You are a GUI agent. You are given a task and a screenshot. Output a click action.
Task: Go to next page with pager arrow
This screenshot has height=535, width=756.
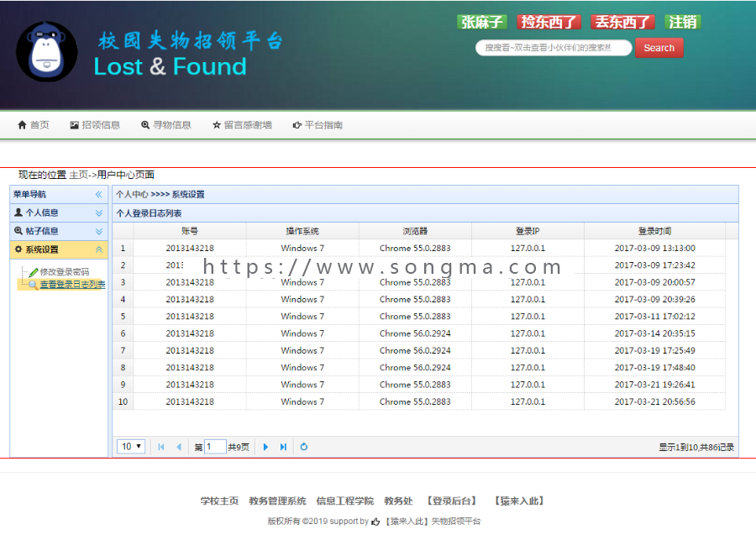tap(265, 447)
